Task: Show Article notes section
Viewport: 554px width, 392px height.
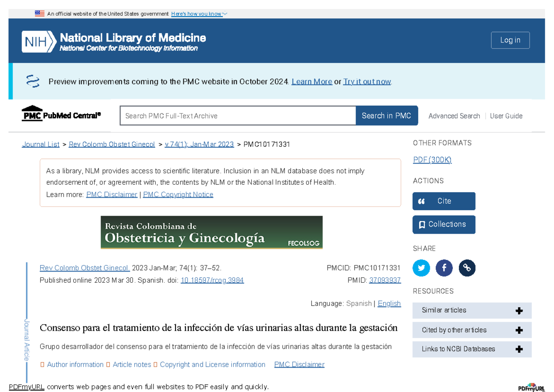Action: 132,364
